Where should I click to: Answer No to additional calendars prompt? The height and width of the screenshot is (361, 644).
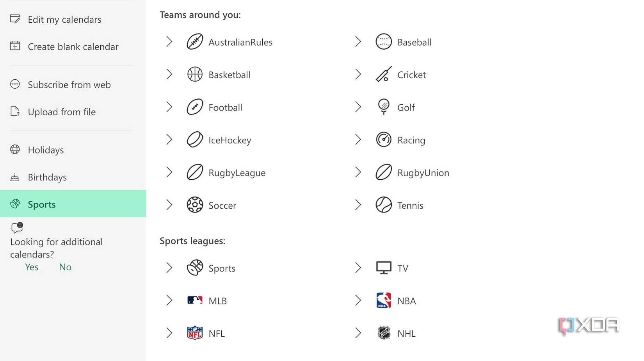tap(65, 267)
